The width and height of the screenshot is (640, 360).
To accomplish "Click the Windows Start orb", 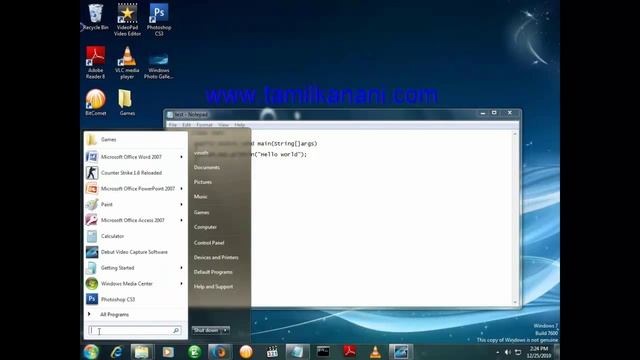I will (91, 352).
